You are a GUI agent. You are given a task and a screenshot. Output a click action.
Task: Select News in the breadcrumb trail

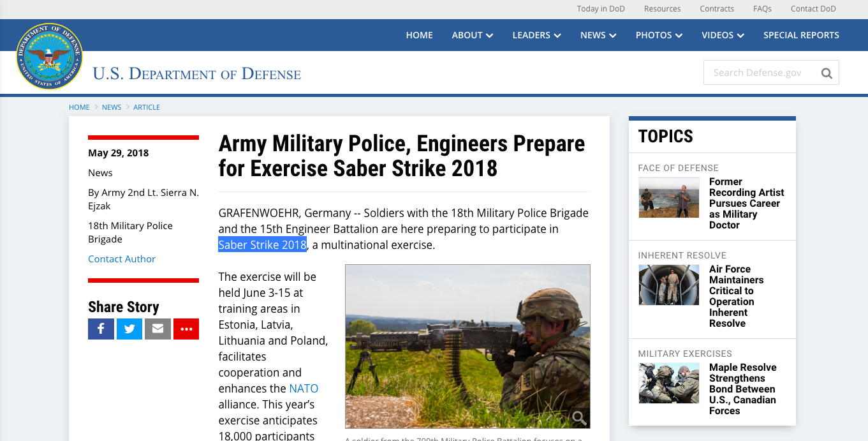112,107
